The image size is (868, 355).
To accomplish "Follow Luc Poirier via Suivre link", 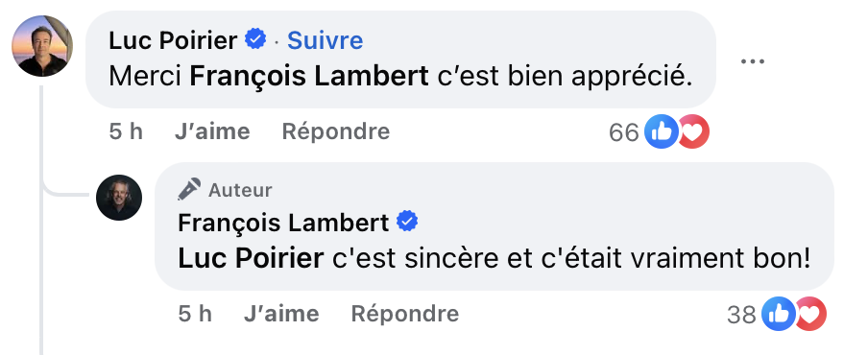I will [325, 40].
